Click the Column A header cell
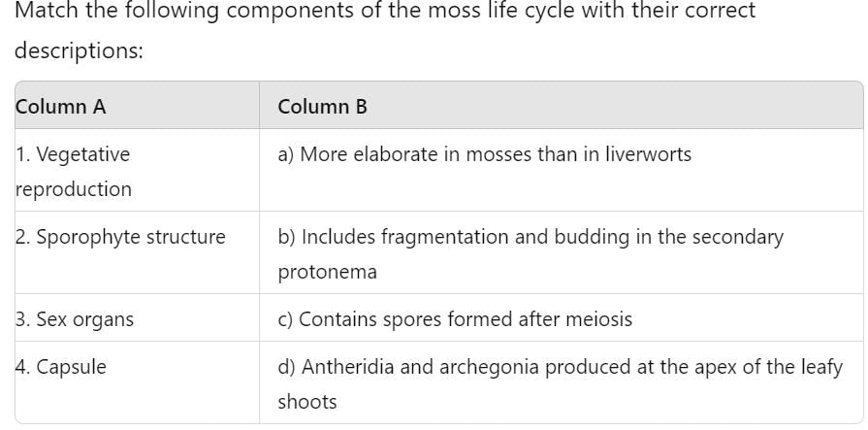This screenshot has height=430, width=868. point(138,106)
